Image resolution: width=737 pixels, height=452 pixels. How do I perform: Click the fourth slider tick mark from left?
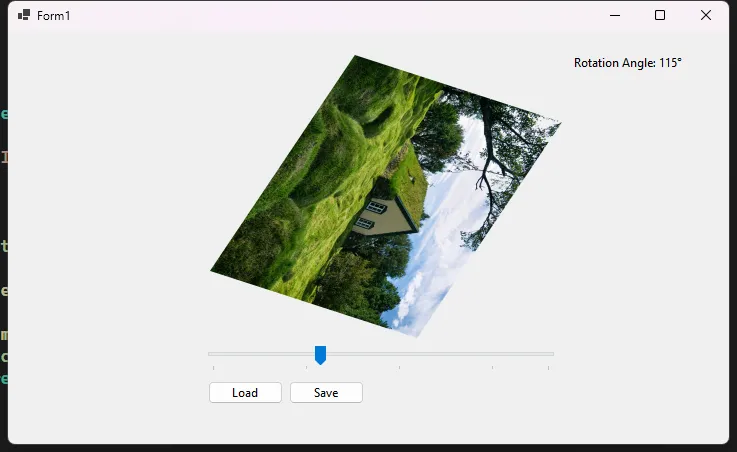(x=492, y=368)
